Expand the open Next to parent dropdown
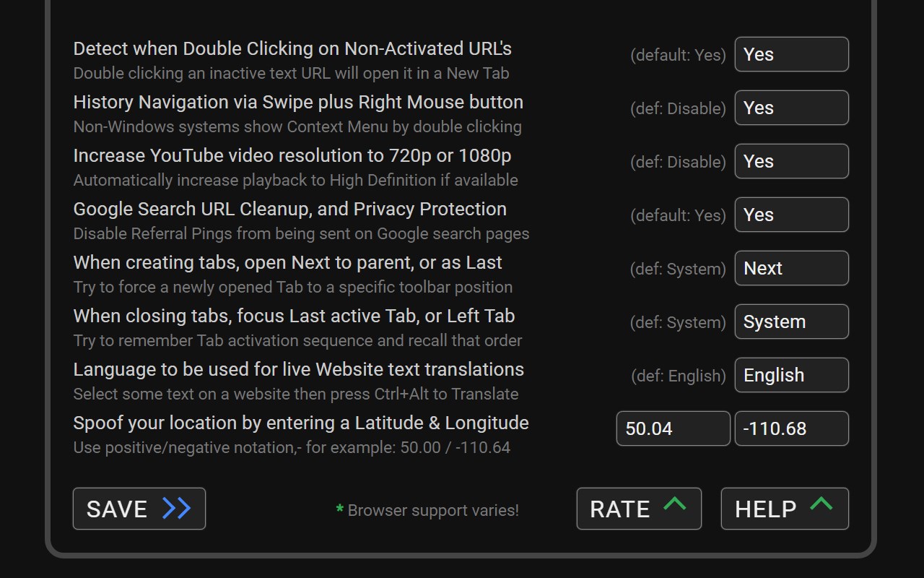 coord(792,268)
